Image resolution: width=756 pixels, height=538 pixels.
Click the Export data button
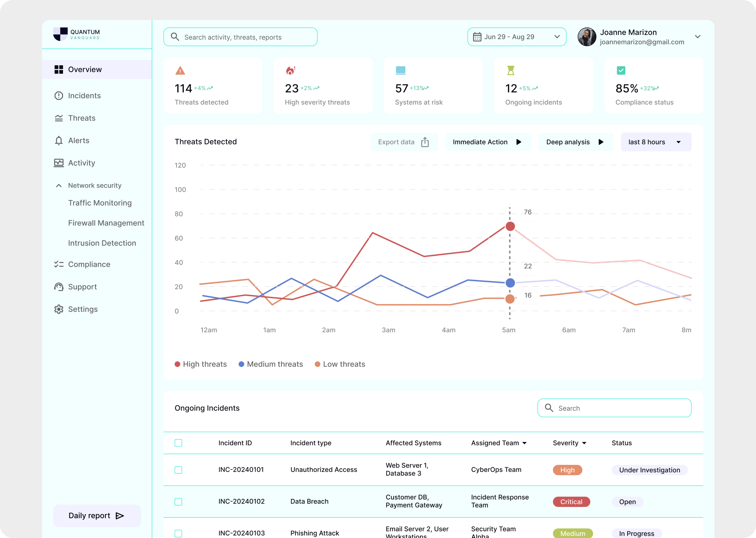point(404,142)
